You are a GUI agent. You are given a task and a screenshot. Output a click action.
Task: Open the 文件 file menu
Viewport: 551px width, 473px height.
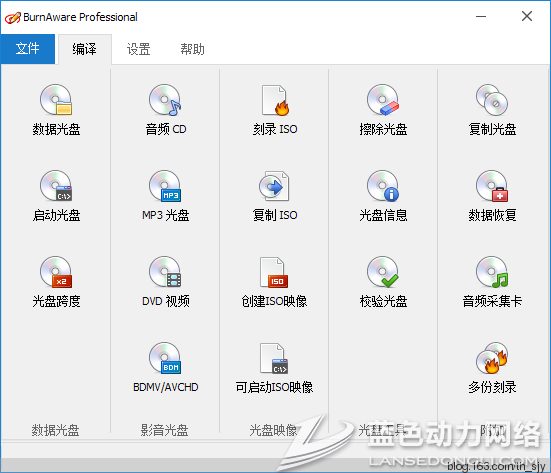point(27,49)
